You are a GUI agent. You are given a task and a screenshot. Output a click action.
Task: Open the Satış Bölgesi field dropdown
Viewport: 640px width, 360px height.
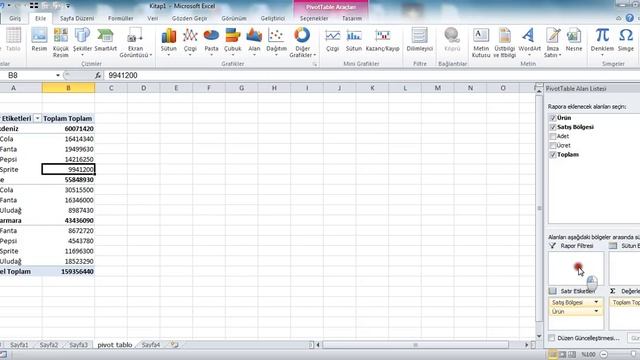click(596, 302)
